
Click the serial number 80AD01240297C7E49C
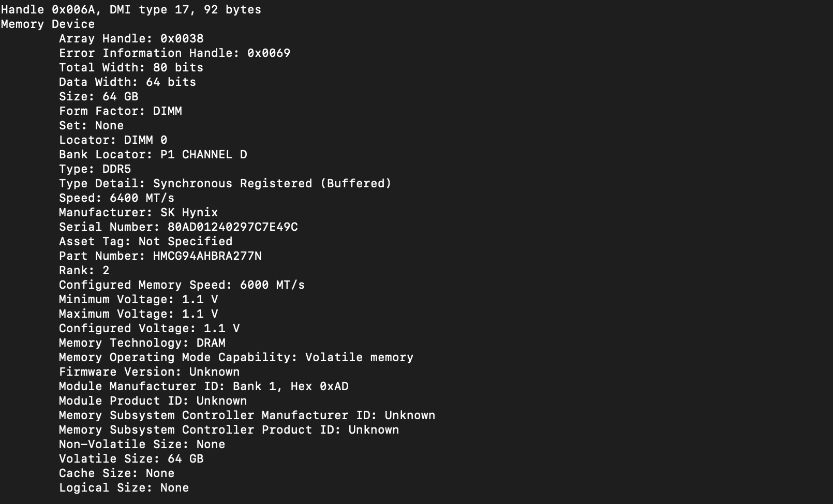click(232, 227)
